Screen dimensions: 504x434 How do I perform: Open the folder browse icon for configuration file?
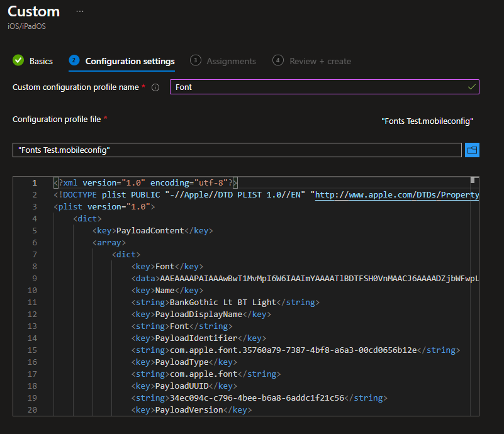[472, 150]
